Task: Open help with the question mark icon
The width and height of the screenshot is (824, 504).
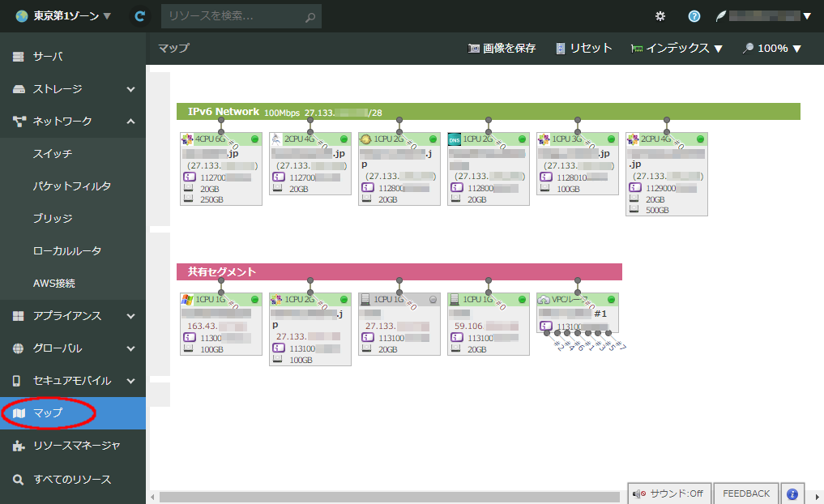Action: tap(694, 16)
